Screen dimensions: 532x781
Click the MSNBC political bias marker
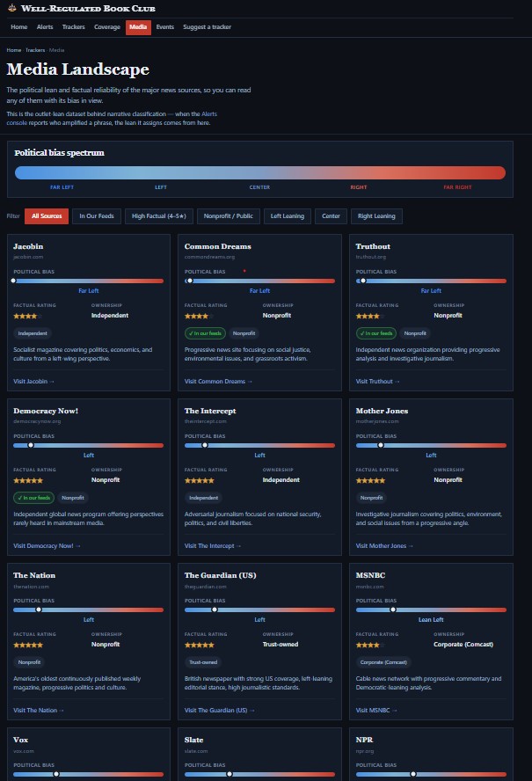393,609
